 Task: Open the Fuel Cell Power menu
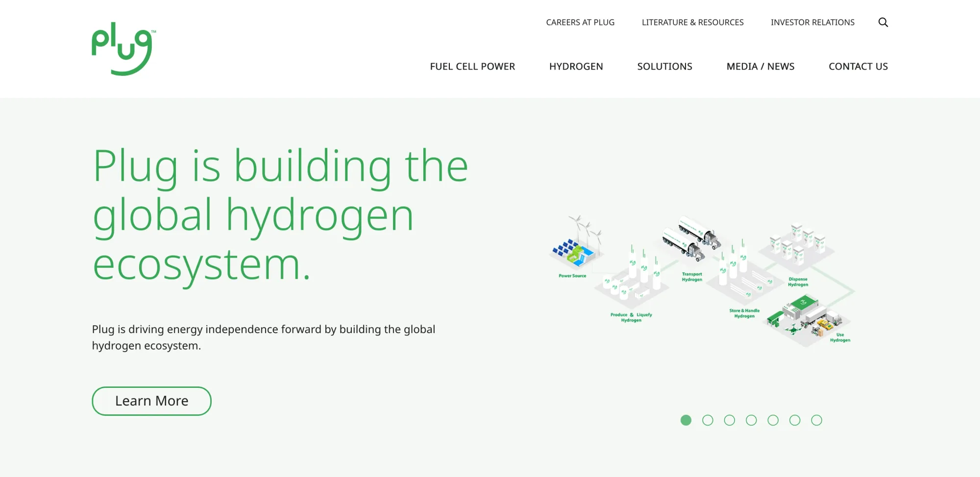pyautogui.click(x=472, y=67)
